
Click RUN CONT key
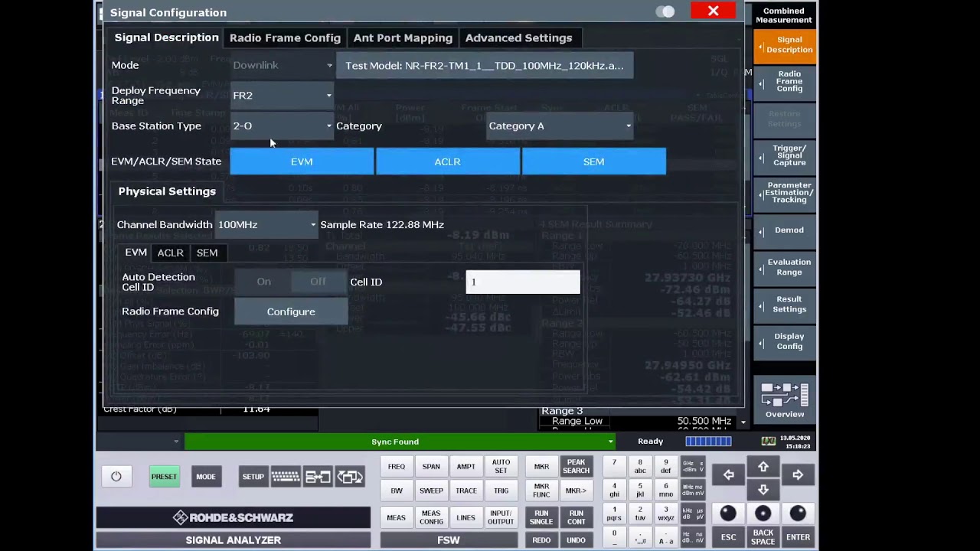point(577,517)
